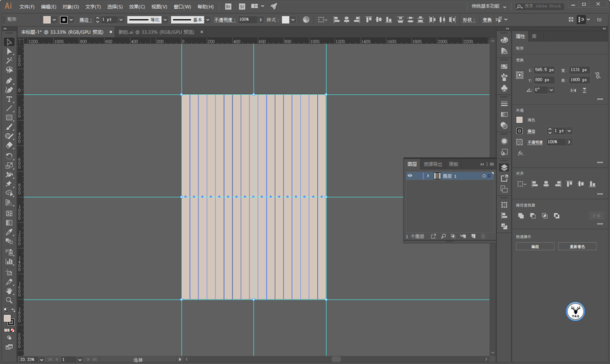The height and width of the screenshot is (364, 610).
Task: Select the Pen tool
Action: [x=9, y=80]
